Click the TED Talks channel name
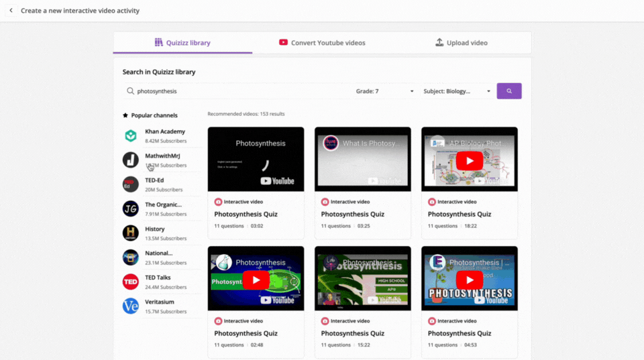 click(x=158, y=278)
